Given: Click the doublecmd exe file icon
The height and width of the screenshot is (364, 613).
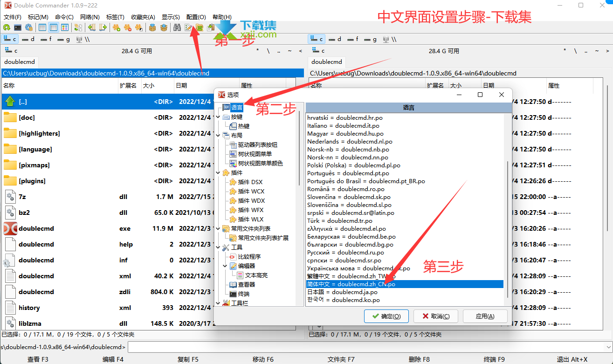Looking at the screenshot, I should coord(10,228).
